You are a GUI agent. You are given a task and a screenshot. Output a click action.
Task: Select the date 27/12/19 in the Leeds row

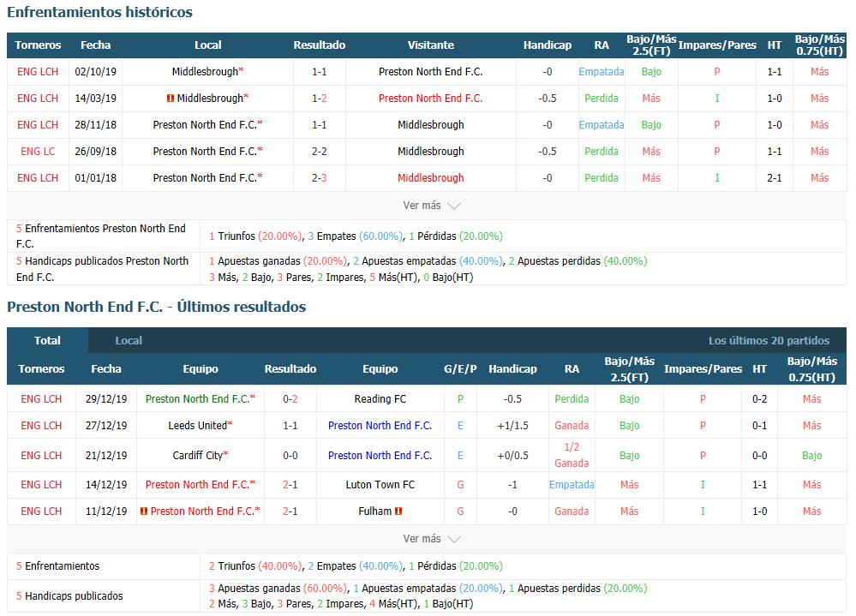(x=106, y=426)
